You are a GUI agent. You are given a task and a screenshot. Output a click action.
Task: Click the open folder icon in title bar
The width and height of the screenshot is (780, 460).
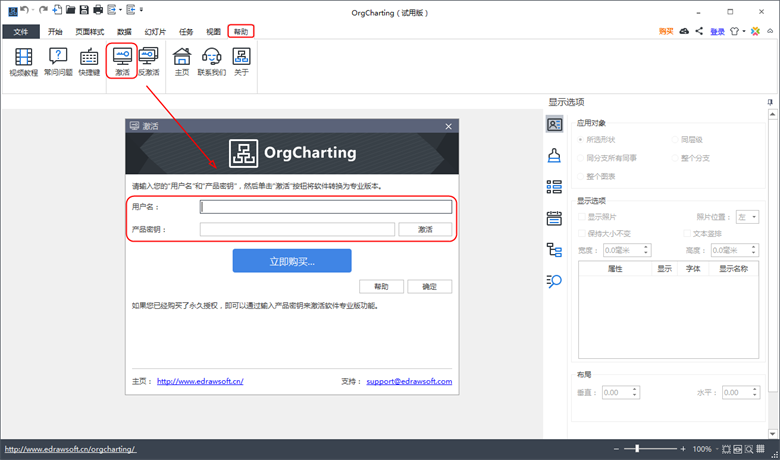[x=71, y=9]
